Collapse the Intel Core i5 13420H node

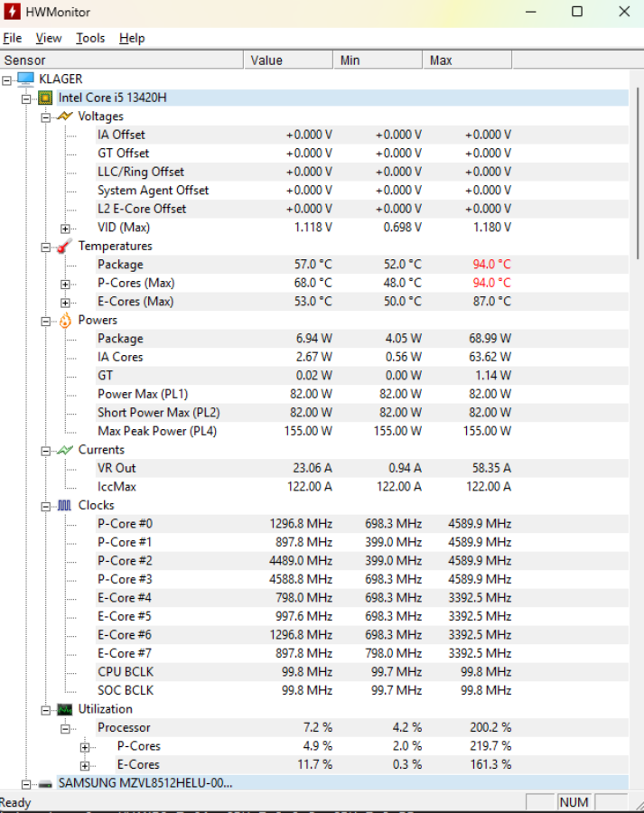pos(26,99)
